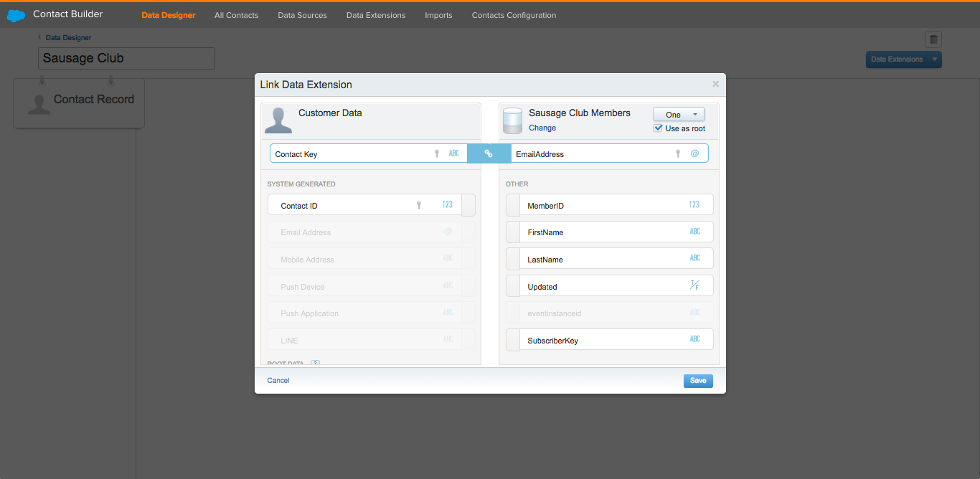The height and width of the screenshot is (479, 980).
Task: Open the Contacts Configuration tab
Action: pyautogui.click(x=514, y=15)
